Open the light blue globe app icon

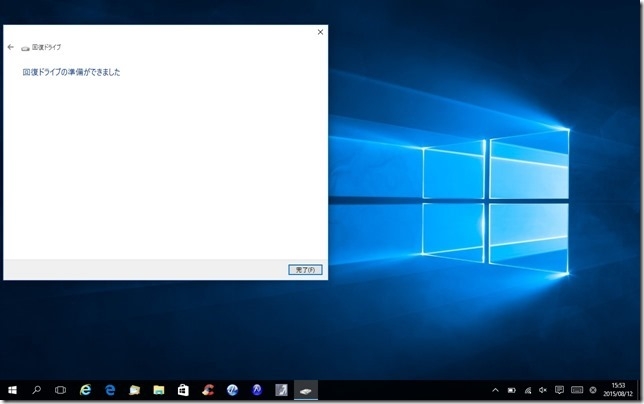click(232, 390)
